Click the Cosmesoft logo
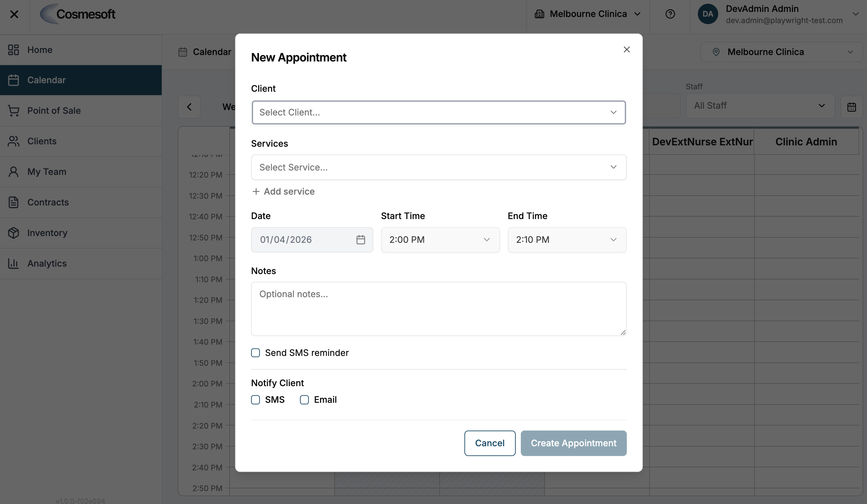 pos(78,14)
